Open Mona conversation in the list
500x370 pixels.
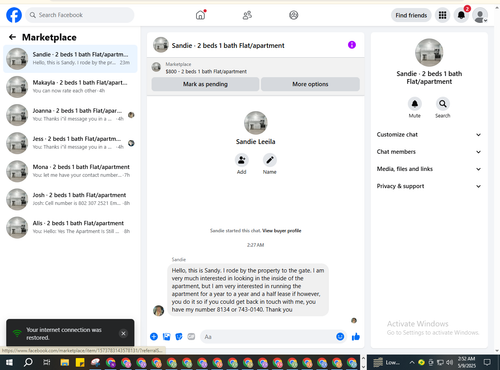[70, 171]
